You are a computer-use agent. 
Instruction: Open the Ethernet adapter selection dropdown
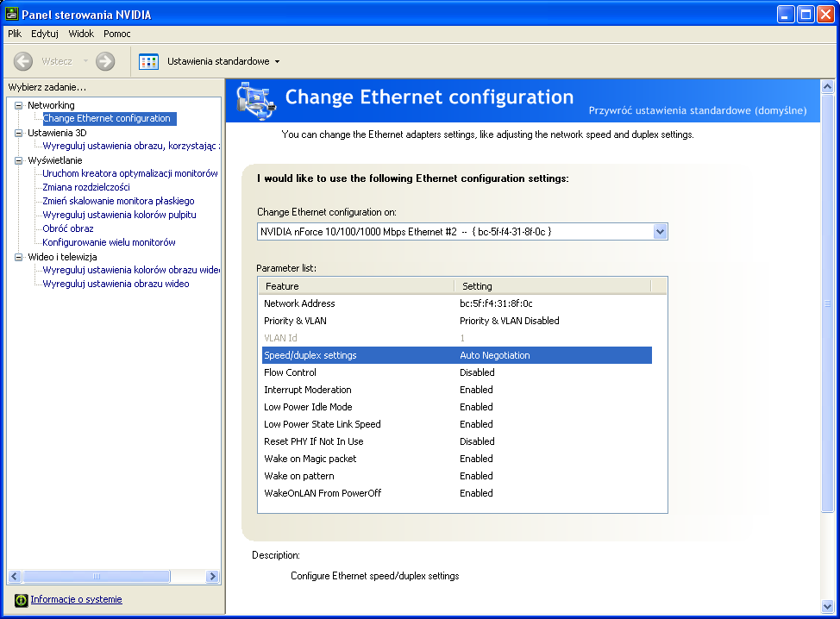pos(660,232)
